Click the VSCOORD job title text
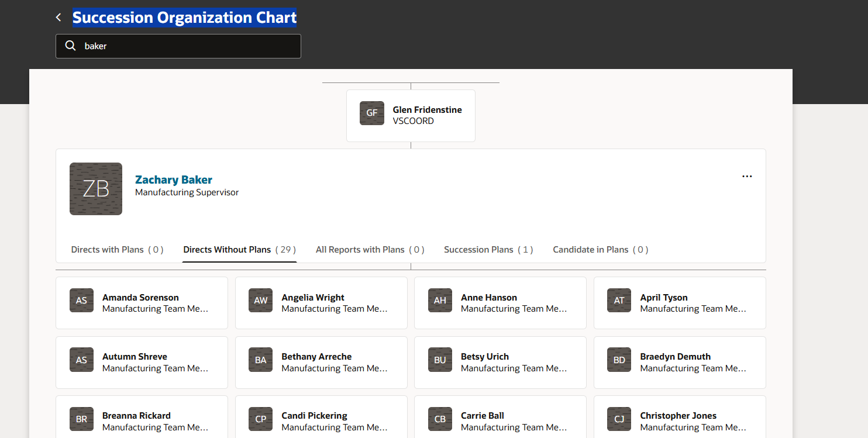The image size is (868, 438). (413, 121)
